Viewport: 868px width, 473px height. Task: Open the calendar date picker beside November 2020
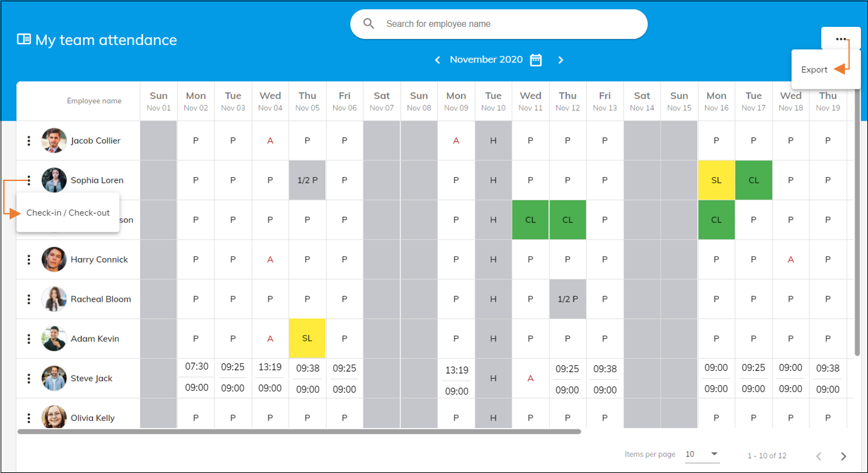pyautogui.click(x=536, y=59)
